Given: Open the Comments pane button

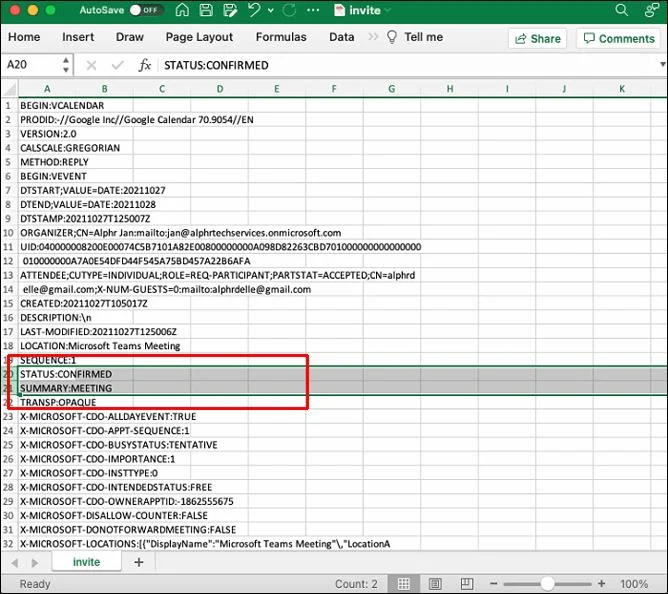Looking at the screenshot, I should [616, 38].
